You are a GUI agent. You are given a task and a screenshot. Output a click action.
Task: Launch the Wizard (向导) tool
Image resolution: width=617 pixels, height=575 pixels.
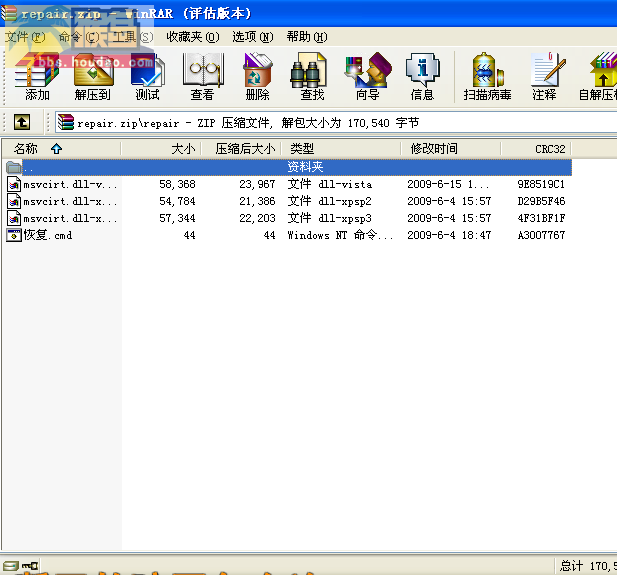click(368, 76)
